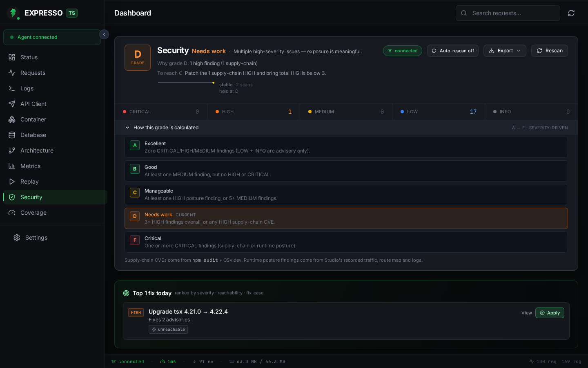The height and width of the screenshot is (368, 588).
Task: Open the Export dropdown
Action: coord(505,51)
